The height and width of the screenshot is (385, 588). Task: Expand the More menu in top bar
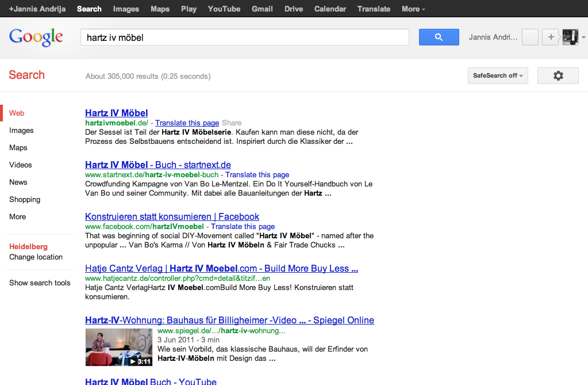[x=413, y=9]
